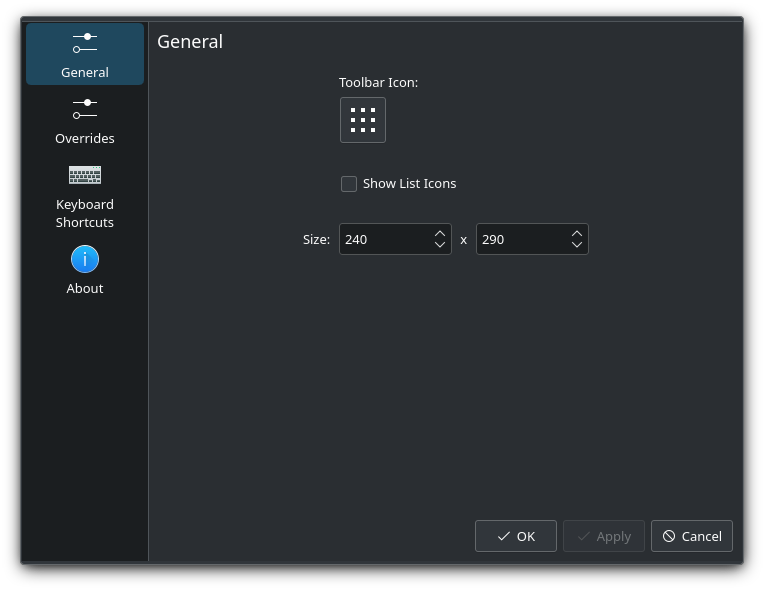The image size is (765, 590).
Task: Increase the width value of 240
Action: (440, 234)
